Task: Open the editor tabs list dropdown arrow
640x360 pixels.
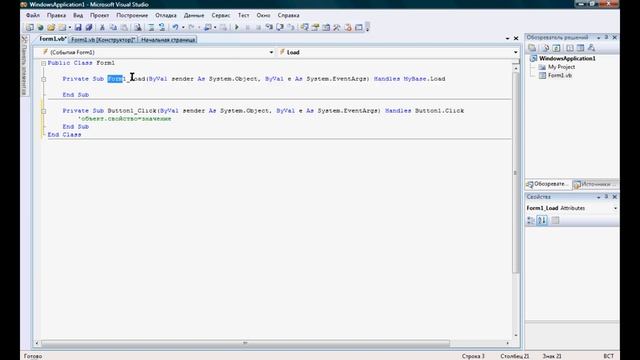Action: point(507,38)
